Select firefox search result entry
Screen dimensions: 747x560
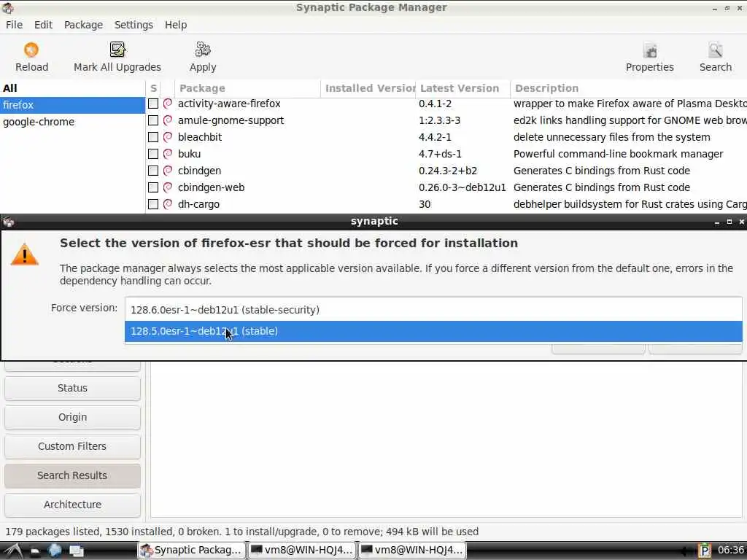[72, 105]
